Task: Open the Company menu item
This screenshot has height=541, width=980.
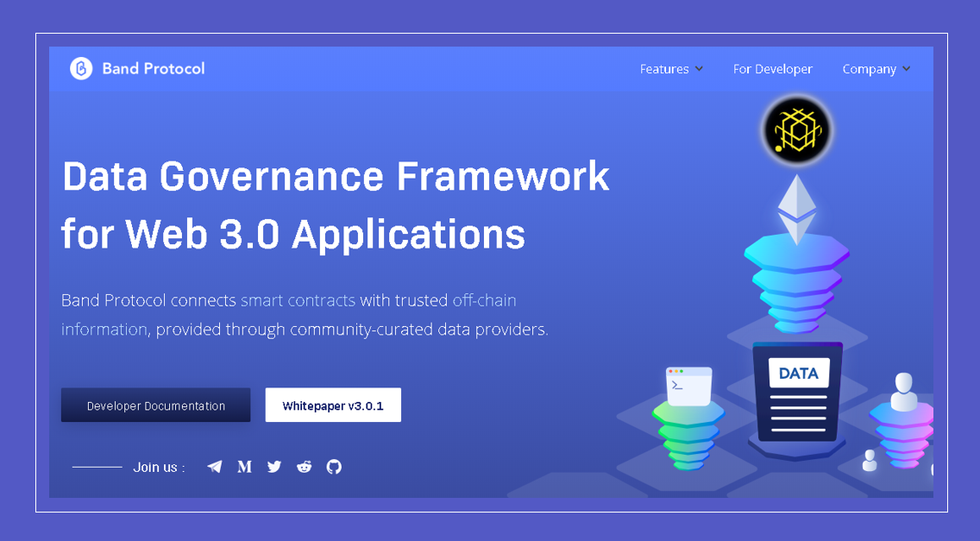Action: click(870, 69)
